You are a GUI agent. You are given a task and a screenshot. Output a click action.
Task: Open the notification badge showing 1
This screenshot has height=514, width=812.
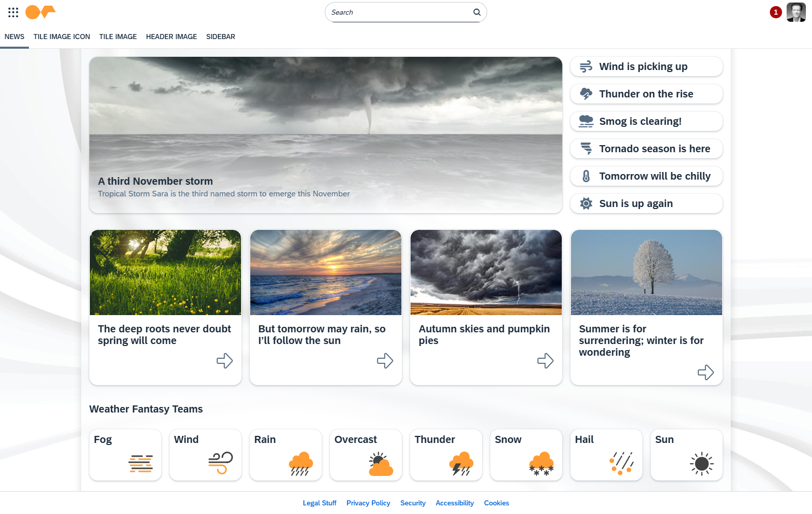[775, 12]
